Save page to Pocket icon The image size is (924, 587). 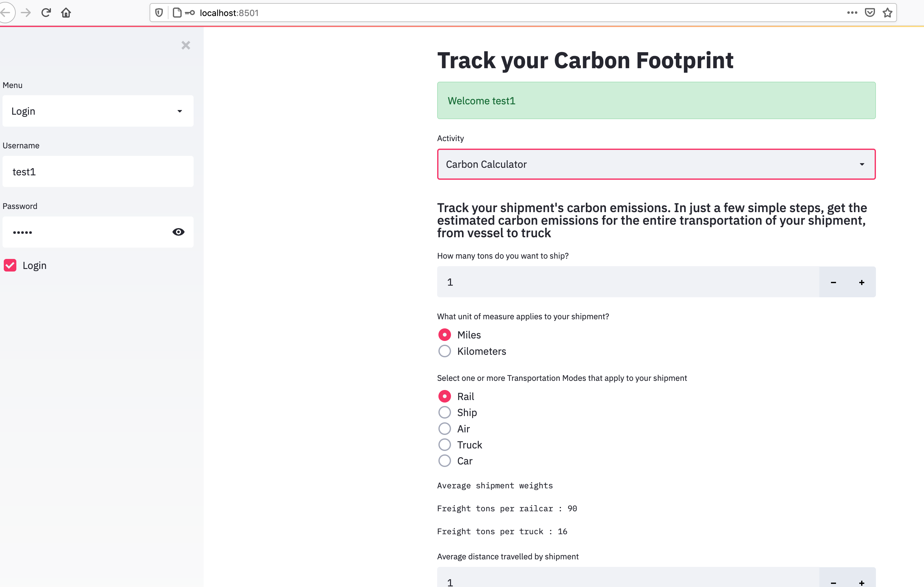point(870,13)
